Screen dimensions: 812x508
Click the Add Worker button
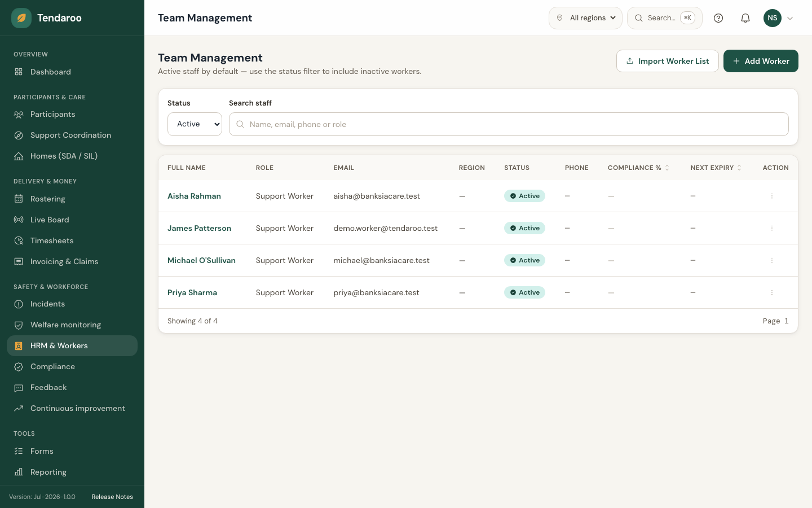pyautogui.click(x=761, y=61)
